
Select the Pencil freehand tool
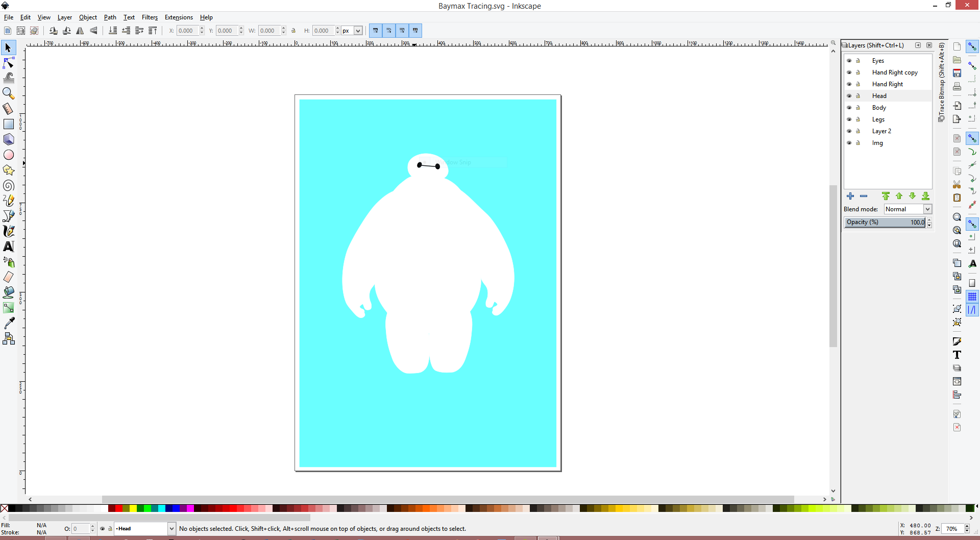tap(8, 201)
